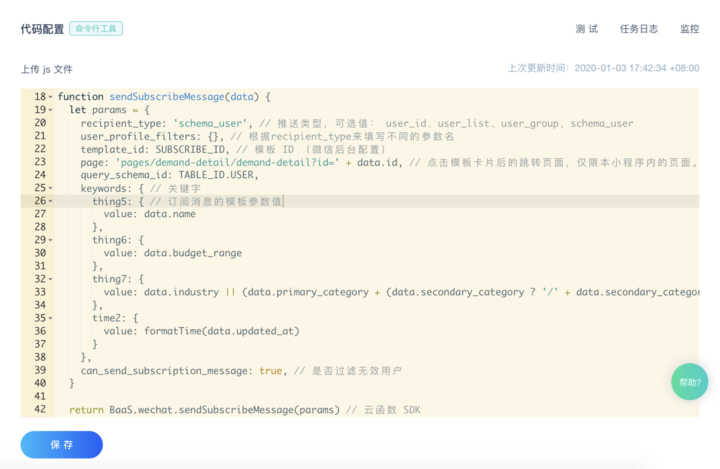The width and height of the screenshot is (720, 469).
Task: Fold the time2 block at line 35
Action: (51, 318)
